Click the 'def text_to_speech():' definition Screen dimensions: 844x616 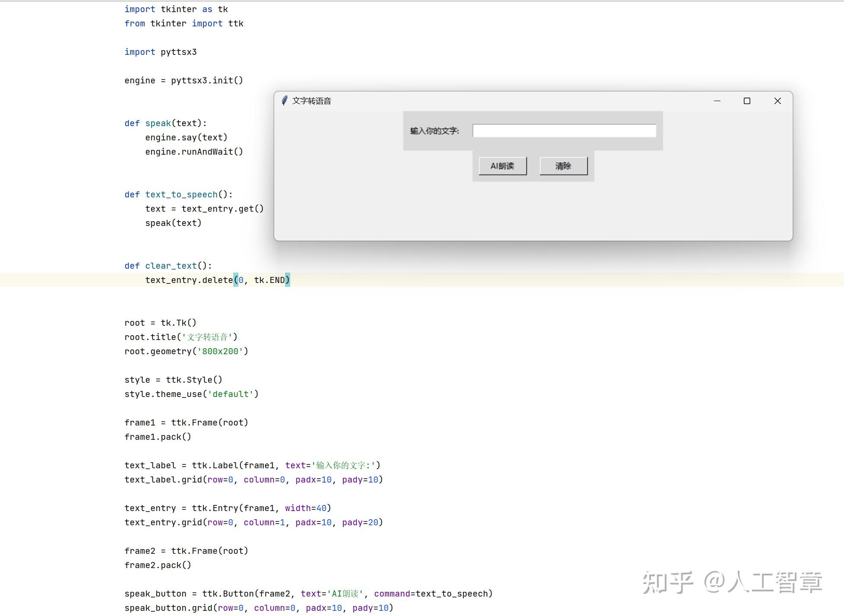tap(178, 194)
